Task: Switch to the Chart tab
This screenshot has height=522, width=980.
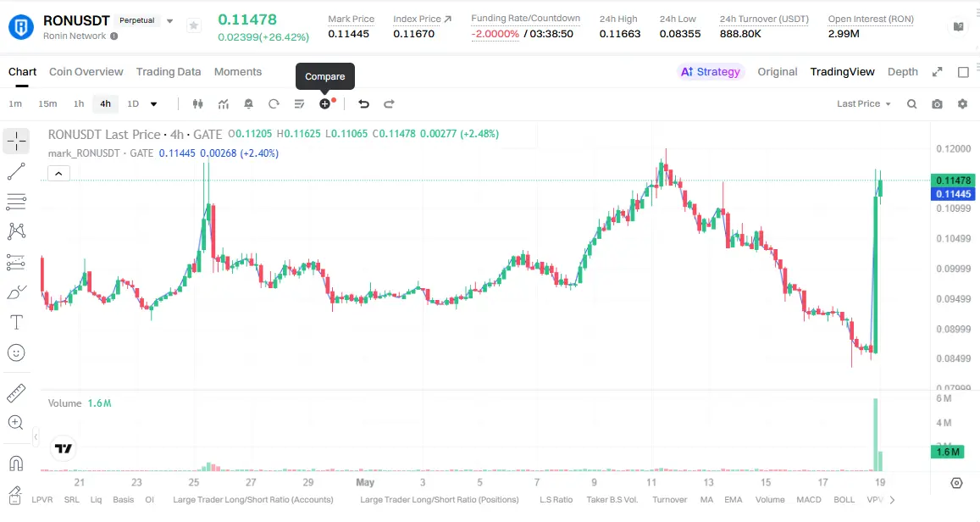Action: click(23, 72)
